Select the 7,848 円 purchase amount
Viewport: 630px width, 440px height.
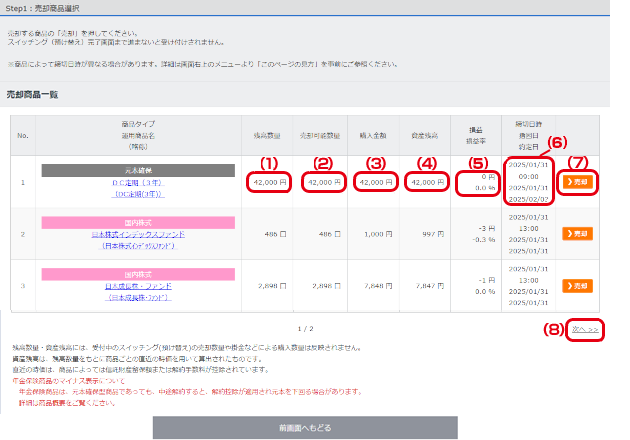(x=378, y=286)
